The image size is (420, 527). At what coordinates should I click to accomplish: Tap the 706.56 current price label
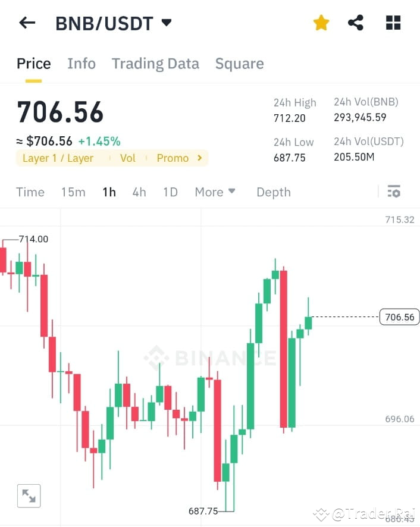tap(399, 317)
